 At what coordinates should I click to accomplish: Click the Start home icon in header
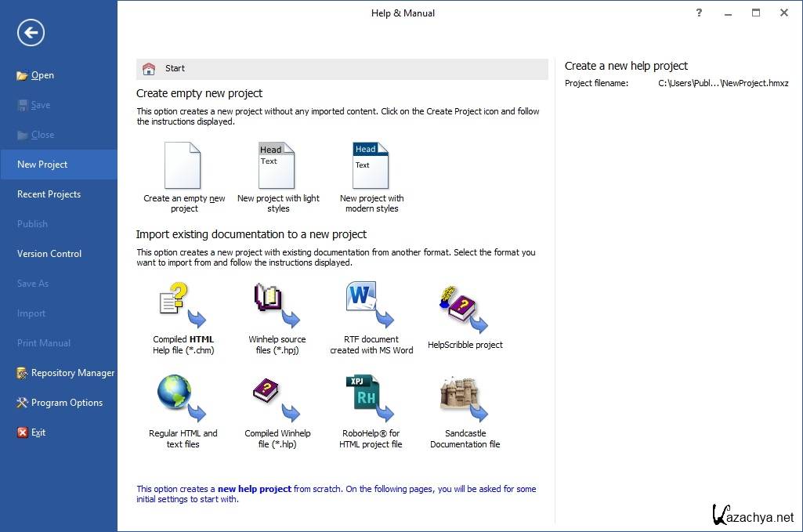(x=149, y=69)
